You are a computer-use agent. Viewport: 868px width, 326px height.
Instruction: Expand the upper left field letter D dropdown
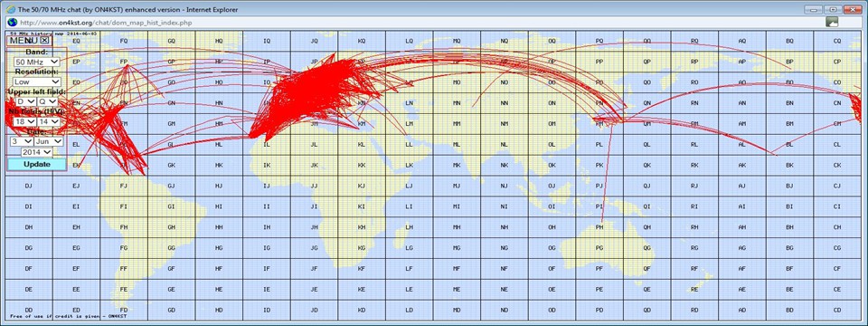coord(25,101)
